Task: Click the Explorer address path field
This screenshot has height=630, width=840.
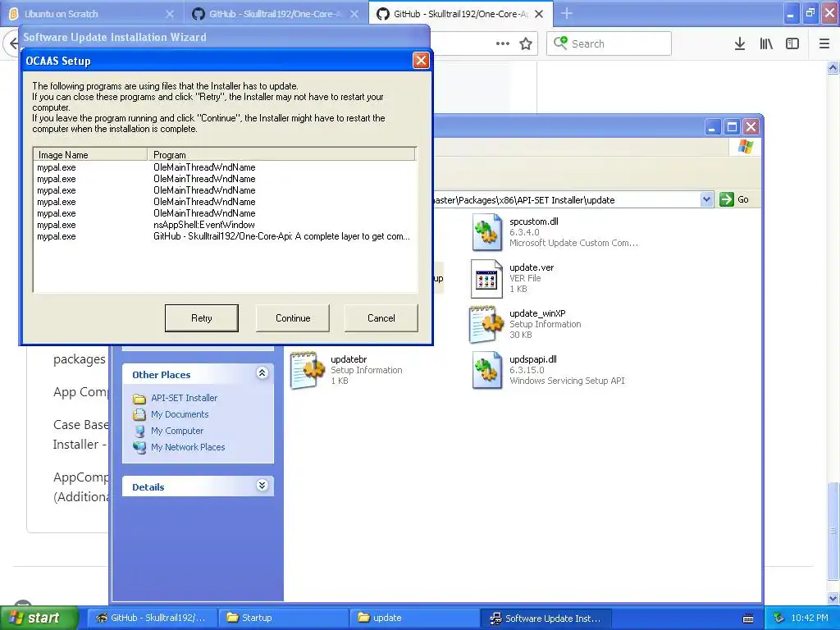Action: click(565, 200)
